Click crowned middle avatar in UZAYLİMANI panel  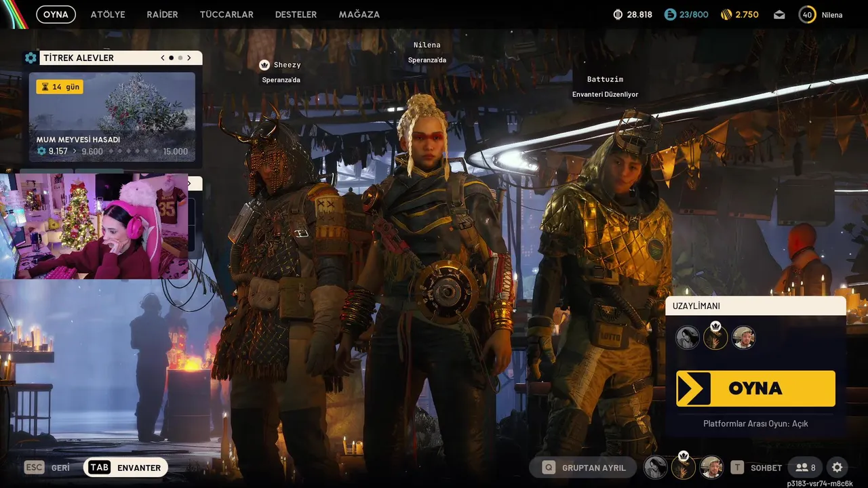pos(715,336)
